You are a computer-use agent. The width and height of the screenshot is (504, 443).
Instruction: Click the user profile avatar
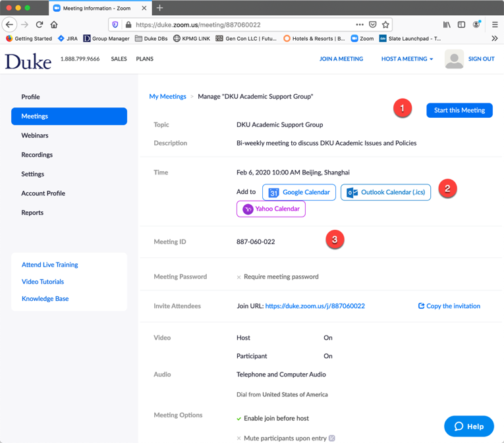click(454, 59)
